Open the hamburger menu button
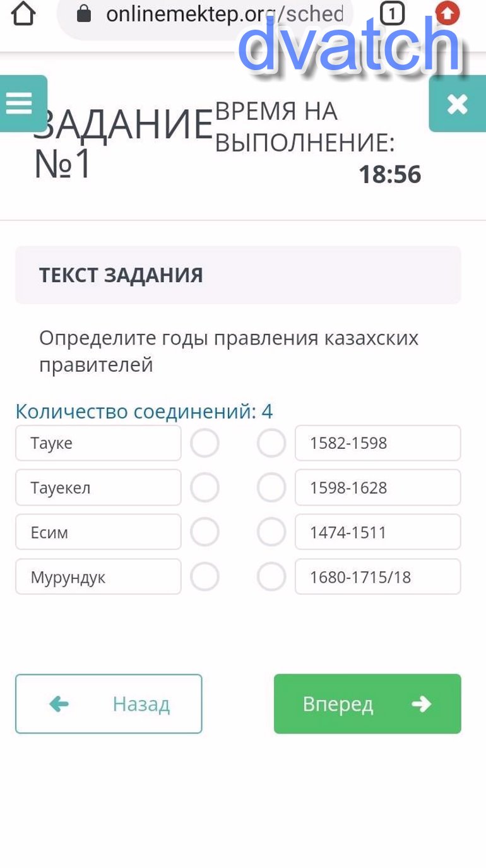The image size is (486, 868). 20,103
